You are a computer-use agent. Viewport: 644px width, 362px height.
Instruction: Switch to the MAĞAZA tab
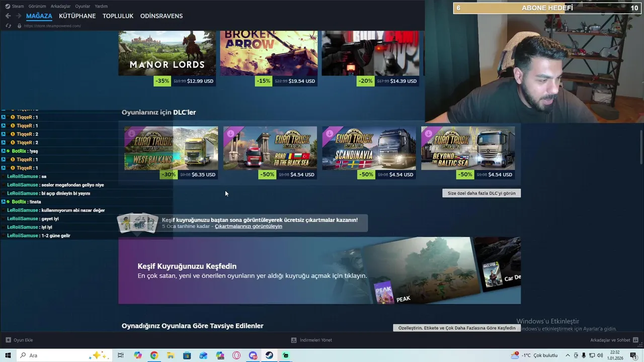click(39, 16)
